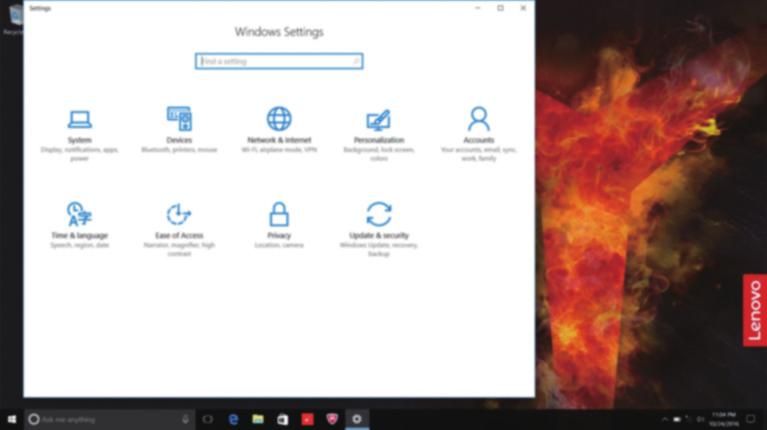The width and height of the screenshot is (767, 430).
Task: Open File Explorer from the taskbar
Action: [258, 419]
